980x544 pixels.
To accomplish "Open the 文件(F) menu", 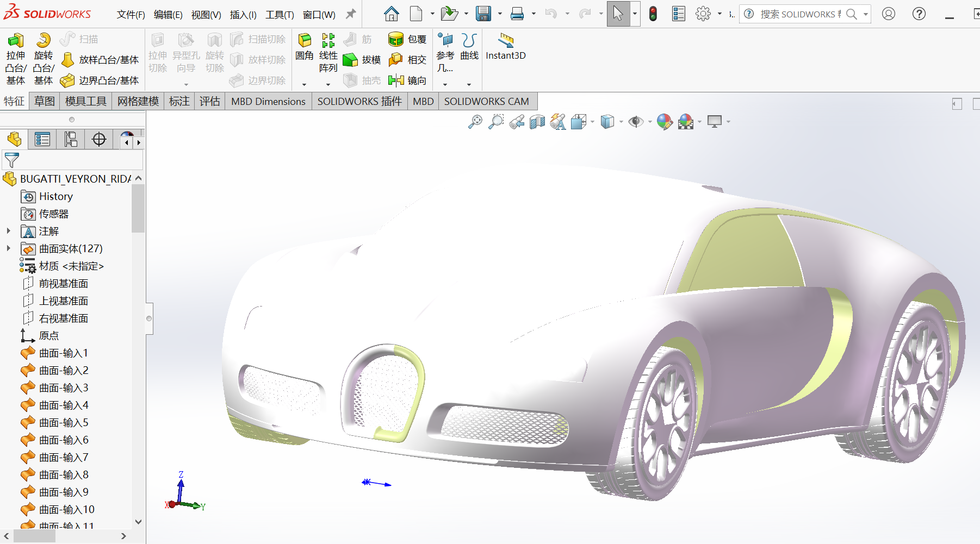I will pos(131,15).
